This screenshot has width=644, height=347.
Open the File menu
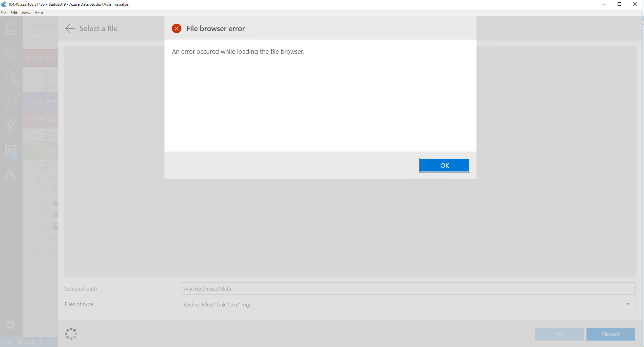(3, 13)
